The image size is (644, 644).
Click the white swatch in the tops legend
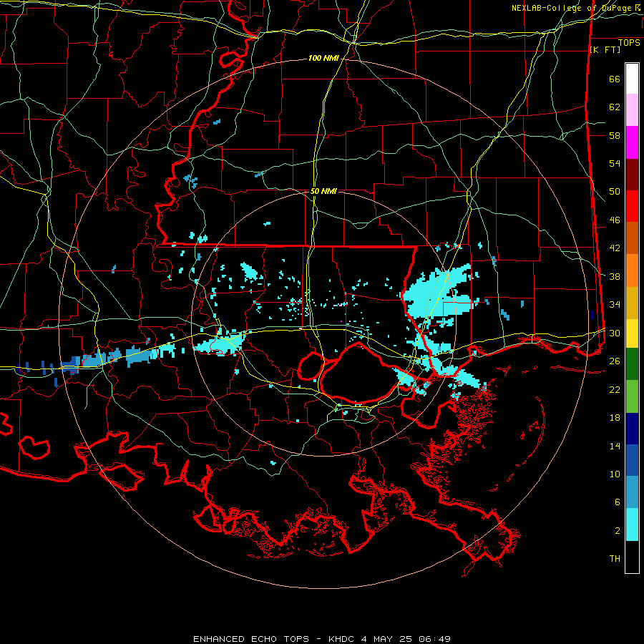[x=632, y=79]
